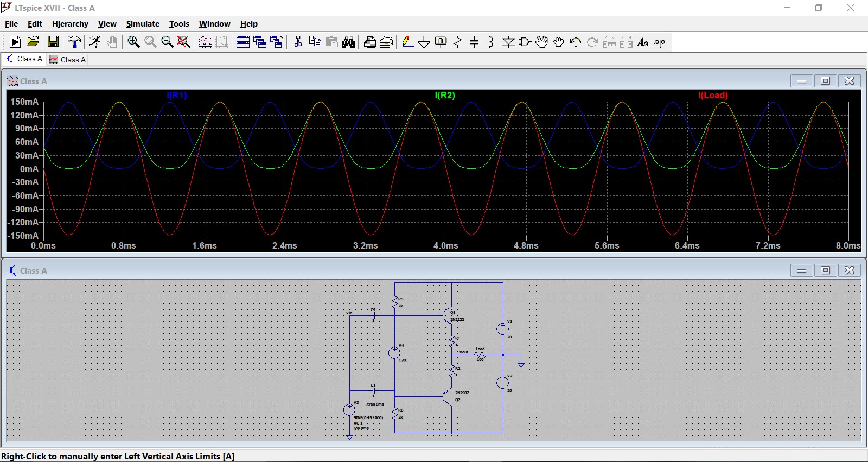Open the View menu

click(107, 24)
